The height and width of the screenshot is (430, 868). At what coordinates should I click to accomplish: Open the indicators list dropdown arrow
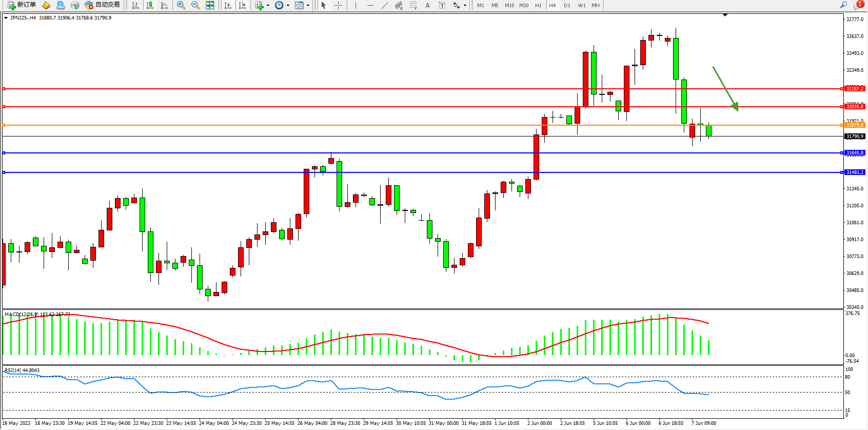point(268,5)
